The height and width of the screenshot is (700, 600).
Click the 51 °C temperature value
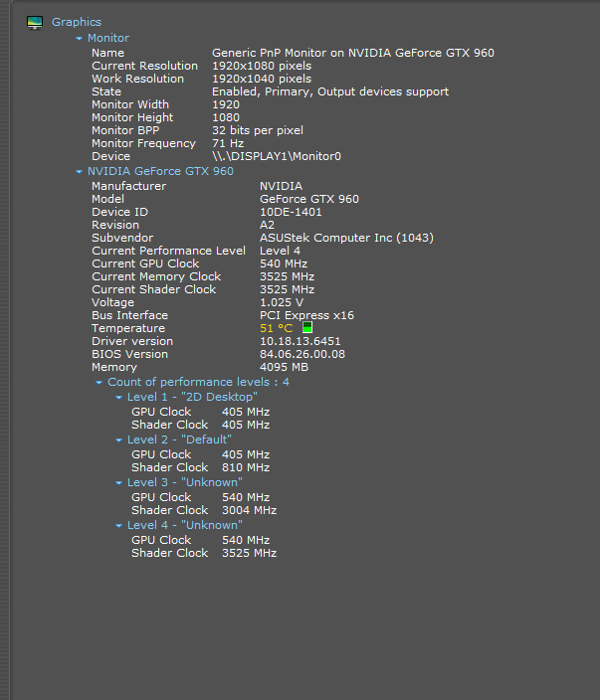point(276,328)
